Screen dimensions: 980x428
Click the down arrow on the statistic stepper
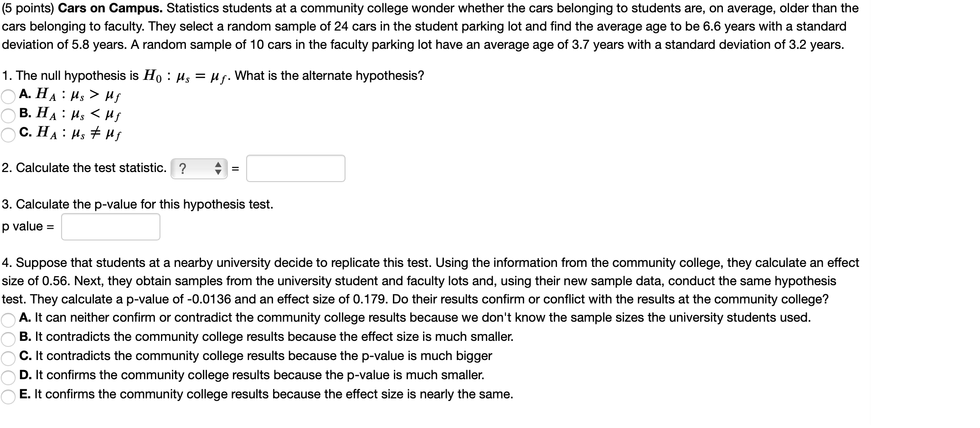coord(219,172)
